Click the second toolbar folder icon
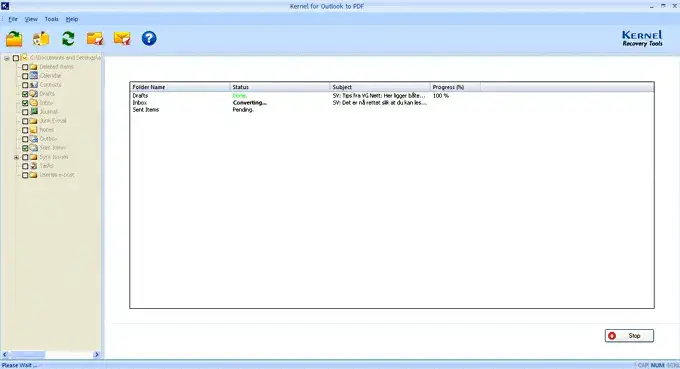 pos(41,39)
